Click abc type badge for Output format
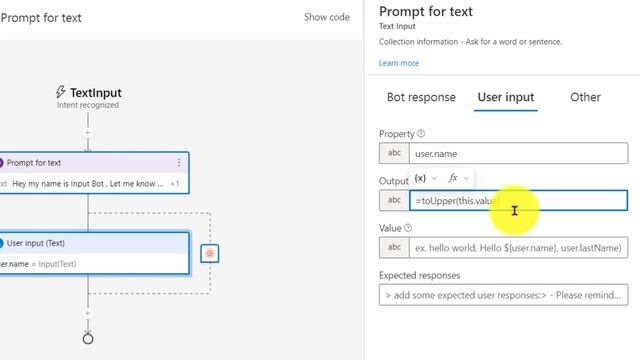This screenshot has height=360, width=640. [394, 200]
